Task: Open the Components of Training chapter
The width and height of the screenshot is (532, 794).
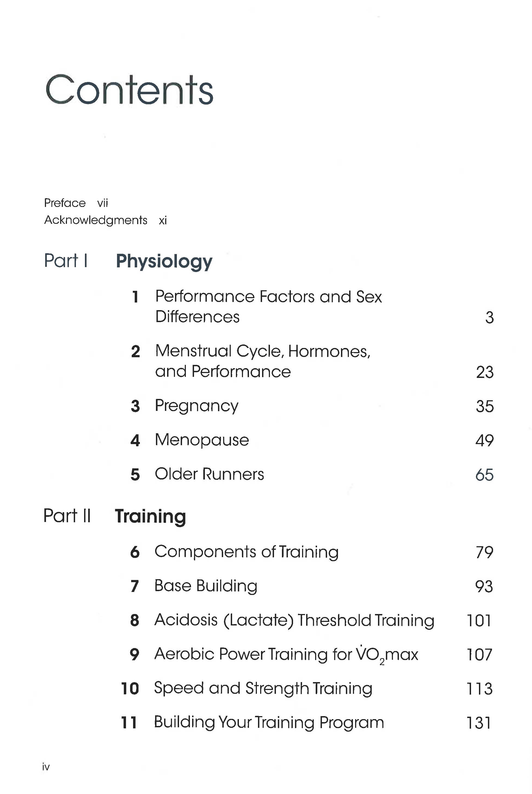Action: (x=246, y=552)
